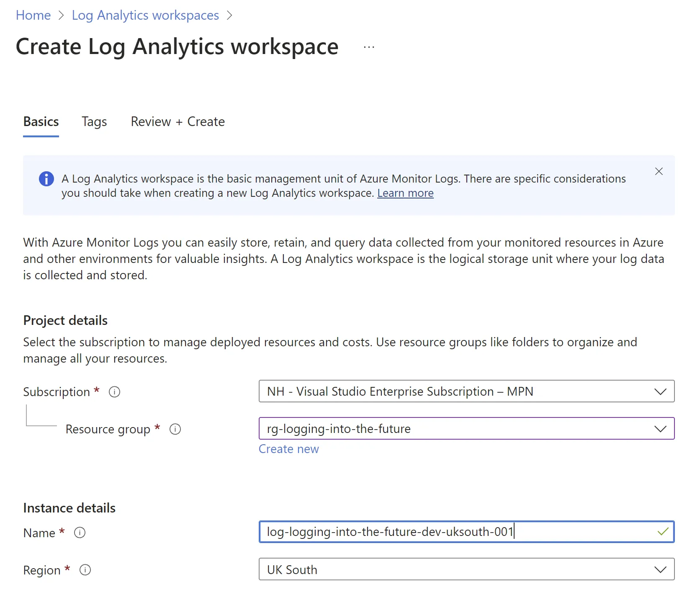This screenshot has width=700, height=600.
Task: Click the Subscription field label
Action: [x=57, y=392]
